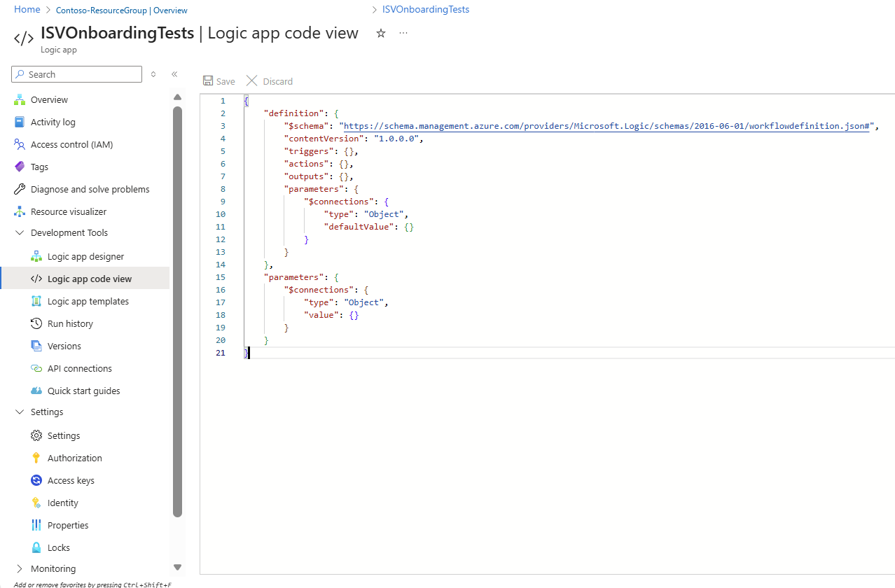Screen dimensions: 895x588
Task: Open Quick start guides in menu
Action: tap(85, 391)
